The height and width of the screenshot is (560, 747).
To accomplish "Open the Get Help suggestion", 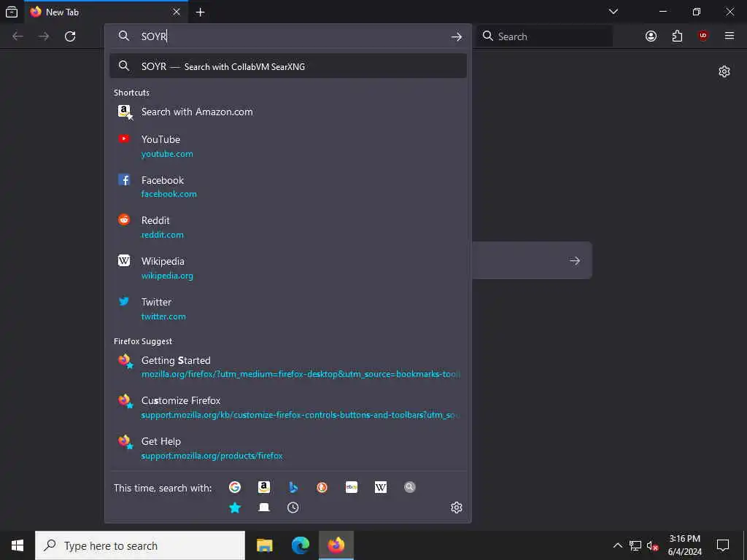I will click(x=288, y=448).
